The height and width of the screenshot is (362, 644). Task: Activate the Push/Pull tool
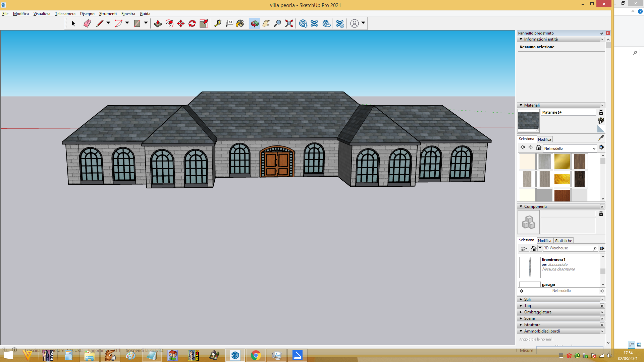click(x=158, y=23)
